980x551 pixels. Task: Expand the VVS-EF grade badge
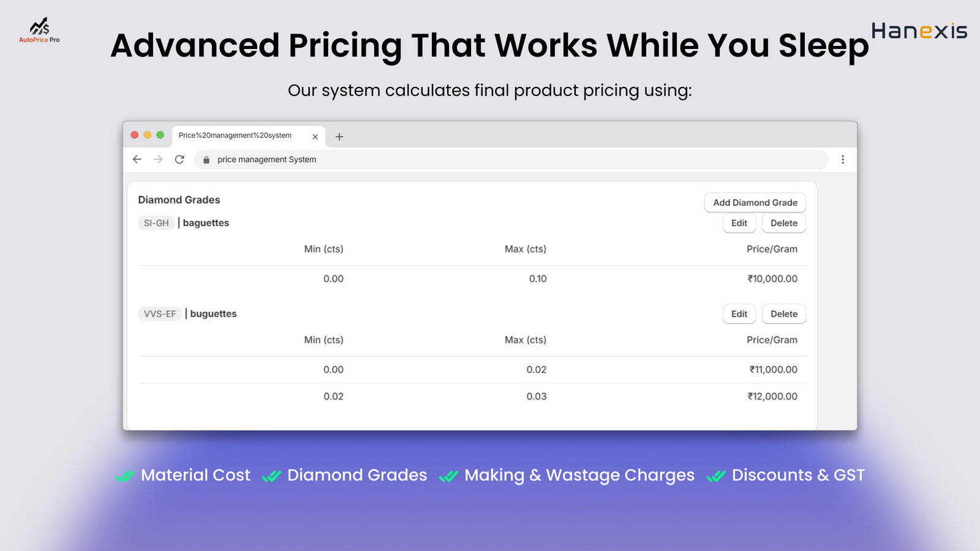coord(159,313)
